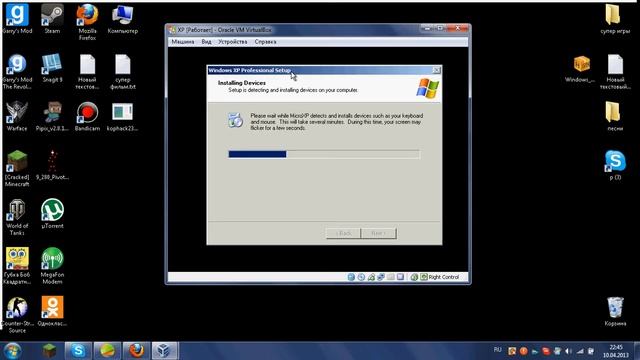This screenshot has height=360, width=640.
Task: Click the Installing Devices heading text
Action: point(242,83)
